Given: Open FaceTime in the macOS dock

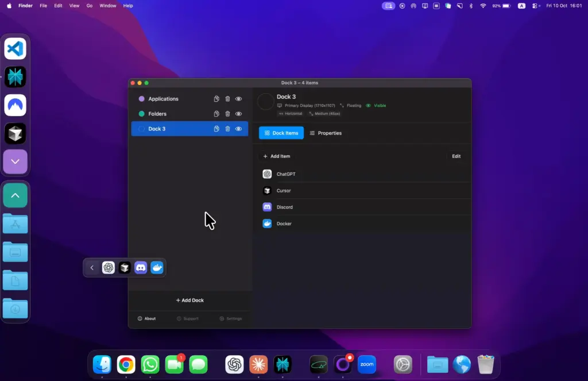Looking at the screenshot, I should (x=175, y=364).
